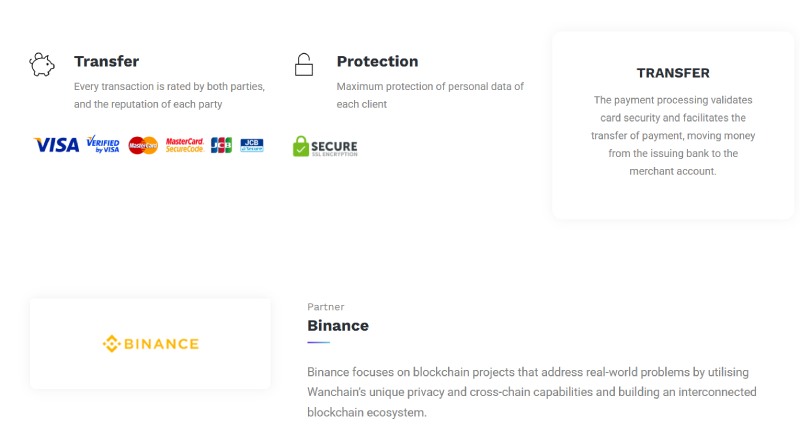Select the VISA logo
This screenshot has height=429, width=800.
coord(57,145)
